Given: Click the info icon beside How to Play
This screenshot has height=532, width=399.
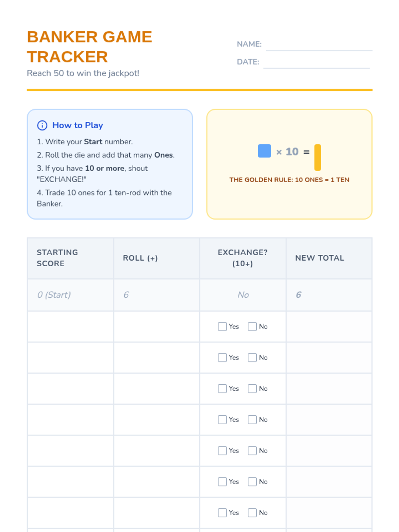Looking at the screenshot, I should click(42, 125).
